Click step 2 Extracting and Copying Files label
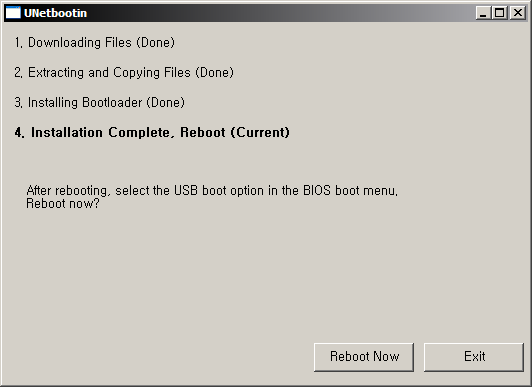 [124, 73]
